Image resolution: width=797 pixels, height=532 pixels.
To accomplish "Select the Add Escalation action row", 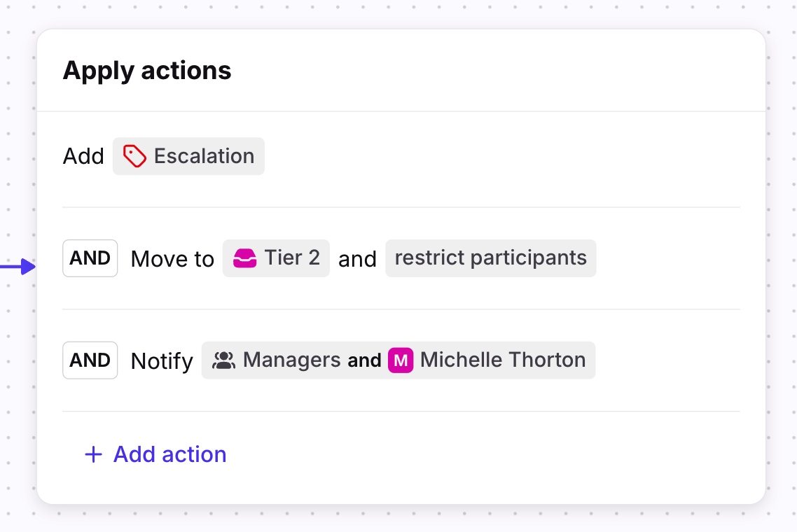I will click(490, 156).
